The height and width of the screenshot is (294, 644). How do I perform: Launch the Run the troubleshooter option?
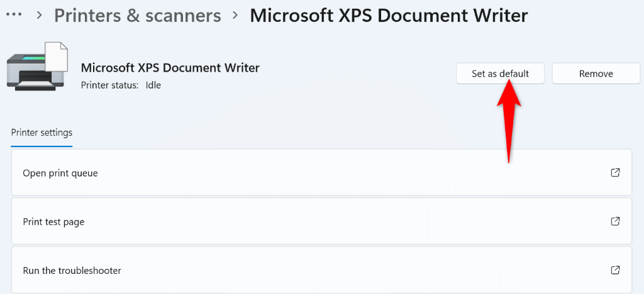click(x=321, y=270)
